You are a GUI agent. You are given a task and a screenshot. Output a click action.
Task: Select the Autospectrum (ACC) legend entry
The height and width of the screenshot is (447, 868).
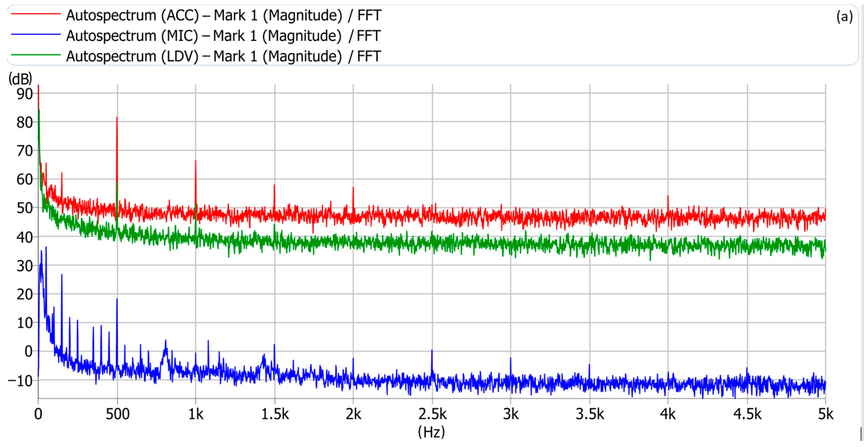[223, 15]
